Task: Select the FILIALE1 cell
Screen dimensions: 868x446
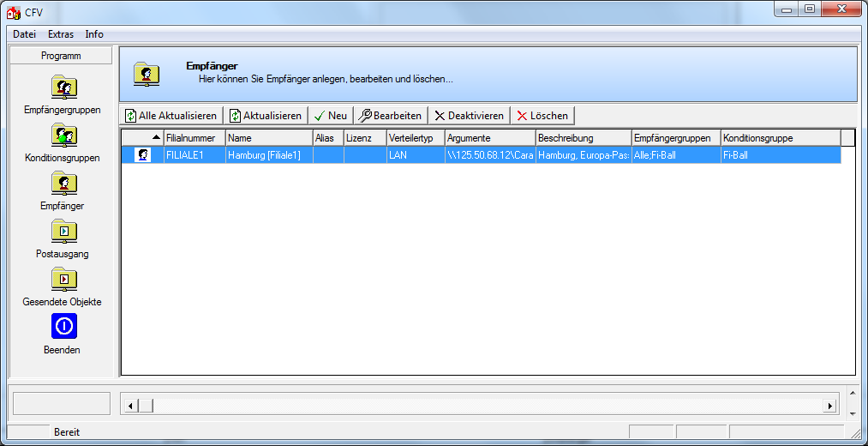Action: [195, 155]
